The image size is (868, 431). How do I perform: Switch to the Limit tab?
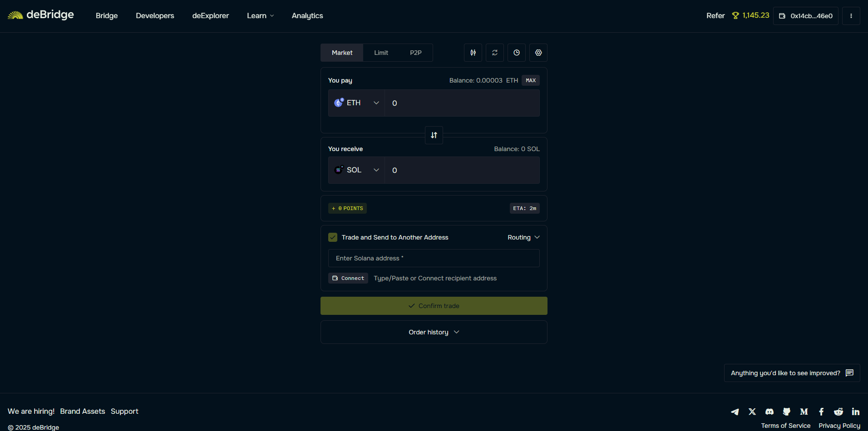click(381, 53)
